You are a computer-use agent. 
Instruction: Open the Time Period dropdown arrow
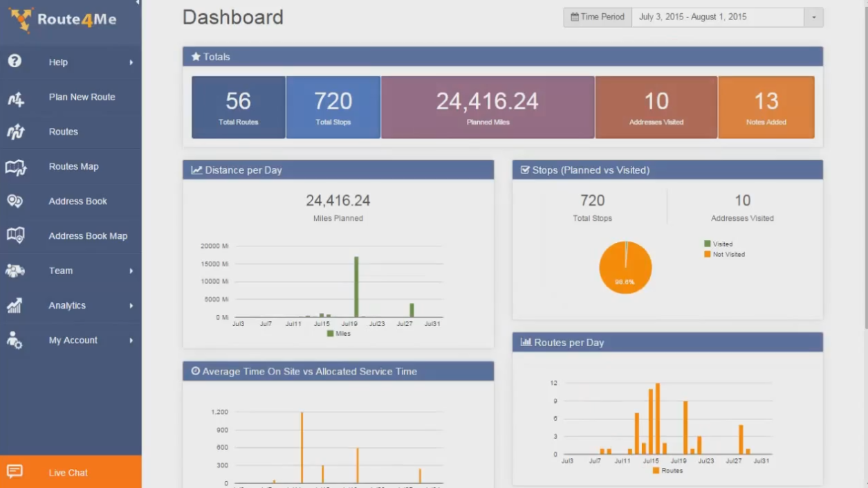[813, 17]
